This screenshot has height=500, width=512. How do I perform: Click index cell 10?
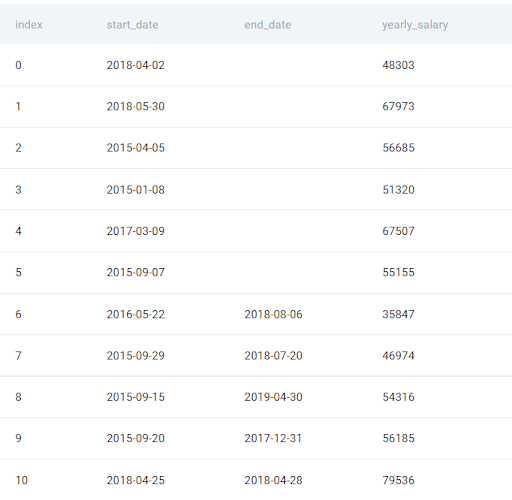tap(22, 480)
